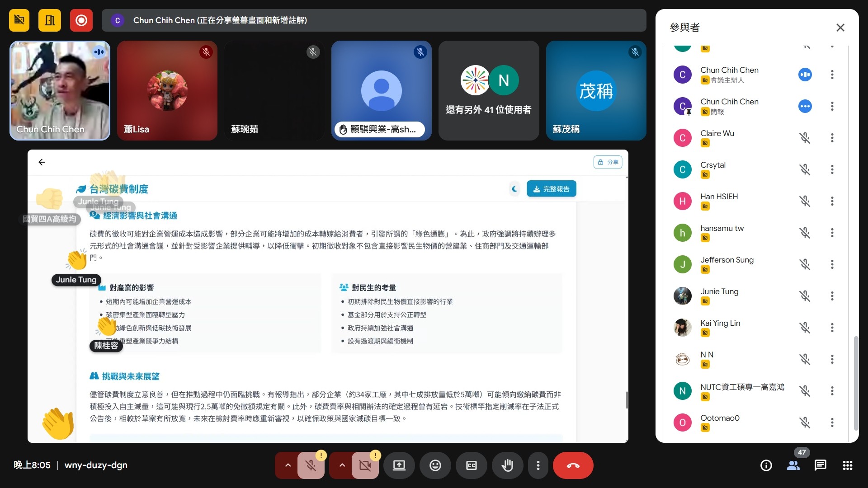The image size is (868, 488).
Task: Open meeting details info icon
Action: 766,465
